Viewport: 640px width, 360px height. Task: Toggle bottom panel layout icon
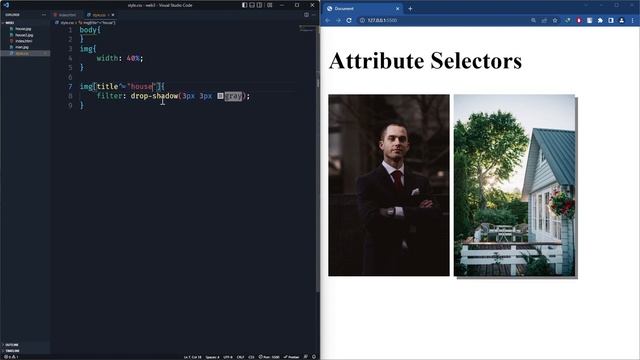252,5
